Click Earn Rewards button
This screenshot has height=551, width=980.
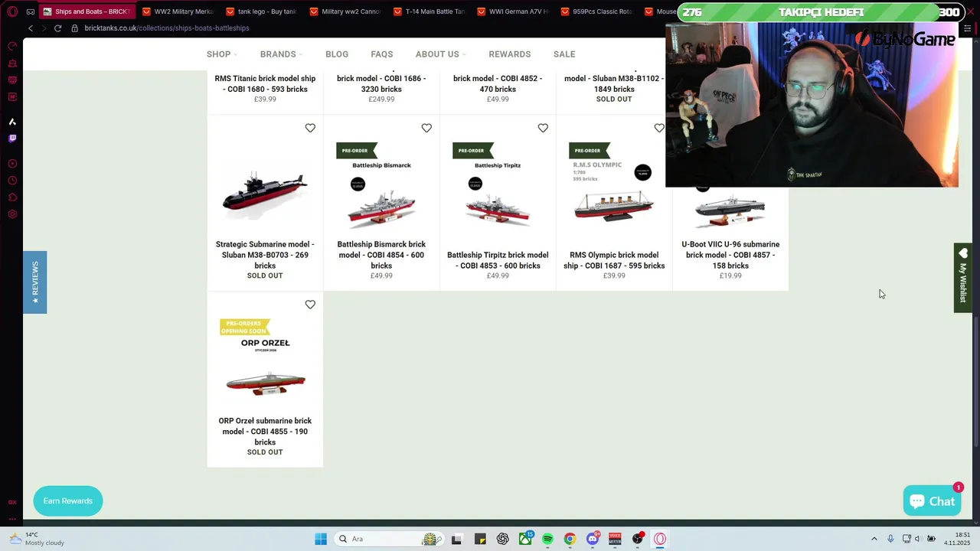point(68,500)
